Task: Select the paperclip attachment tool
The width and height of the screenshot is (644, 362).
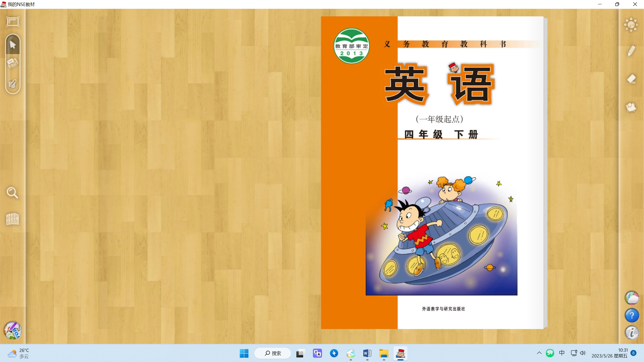Action: click(x=13, y=83)
